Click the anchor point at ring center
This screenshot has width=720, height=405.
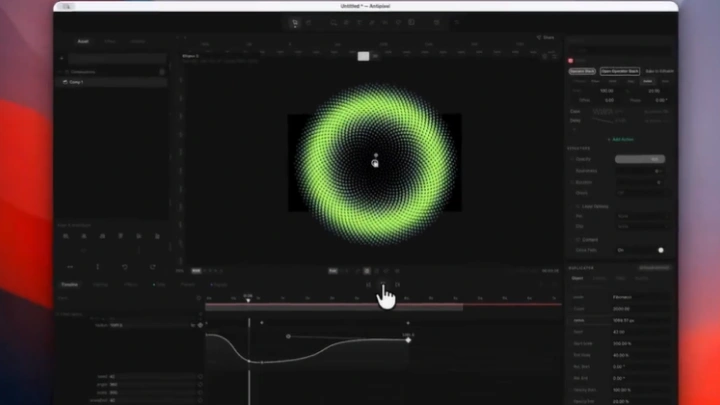(375, 163)
